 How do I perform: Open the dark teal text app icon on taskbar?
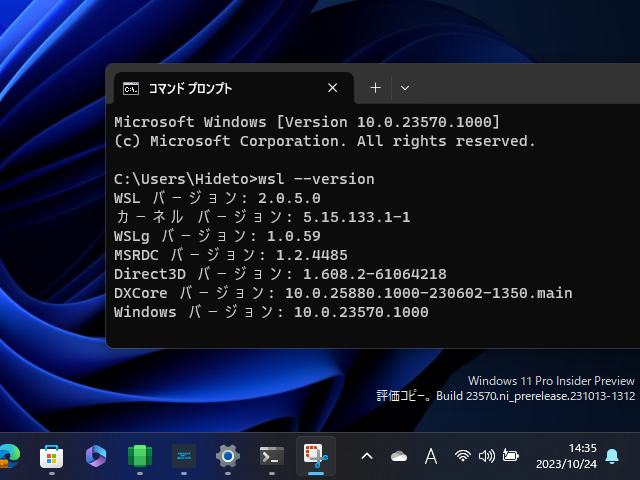point(184,456)
